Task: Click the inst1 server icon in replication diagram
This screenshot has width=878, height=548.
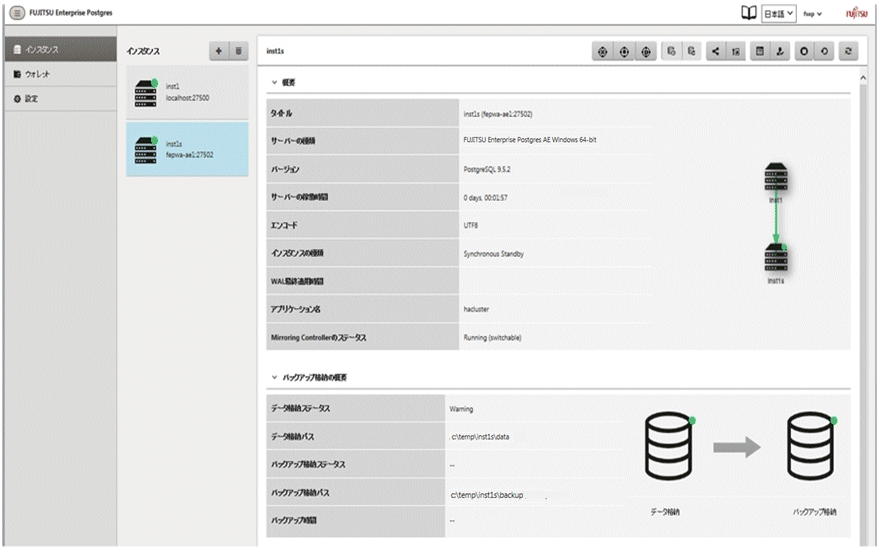Action: tap(776, 177)
